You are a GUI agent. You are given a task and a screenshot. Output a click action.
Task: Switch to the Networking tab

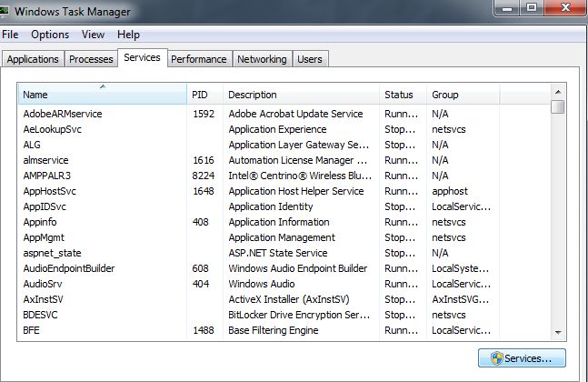[262, 59]
